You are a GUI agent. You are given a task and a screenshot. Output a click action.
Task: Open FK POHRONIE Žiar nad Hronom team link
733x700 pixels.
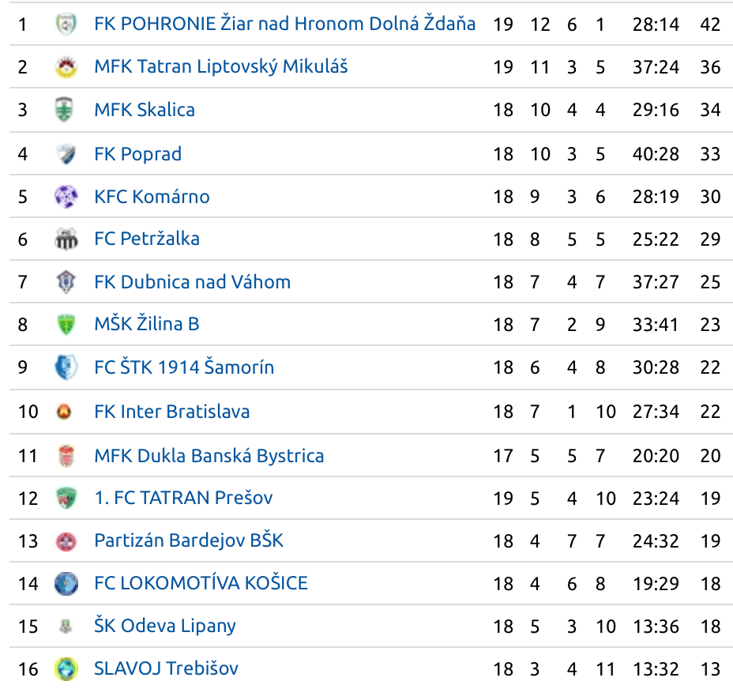(x=284, y=24)
